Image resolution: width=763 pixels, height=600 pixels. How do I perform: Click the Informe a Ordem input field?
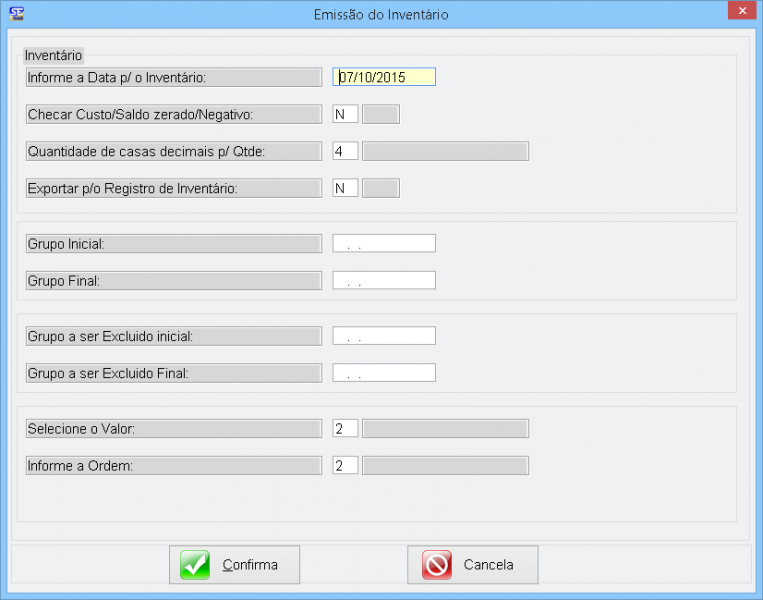345,466
